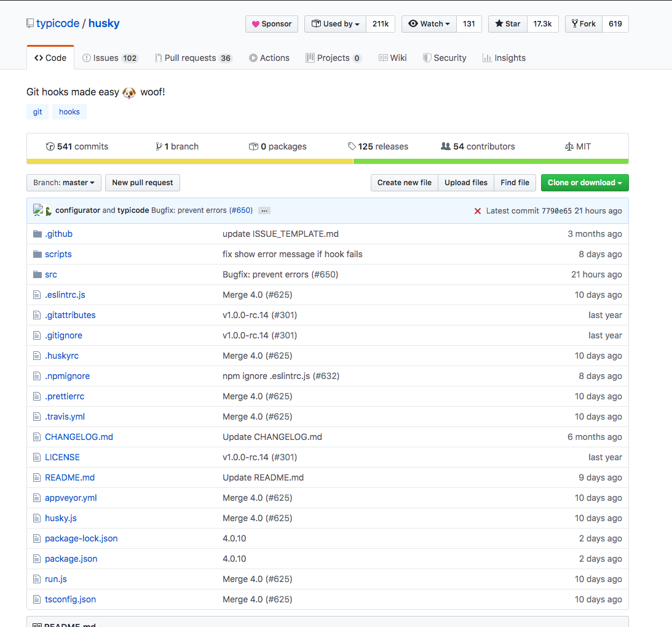
Task: Open the Branch: master dropdown
Action: click(x=63, y=183)
